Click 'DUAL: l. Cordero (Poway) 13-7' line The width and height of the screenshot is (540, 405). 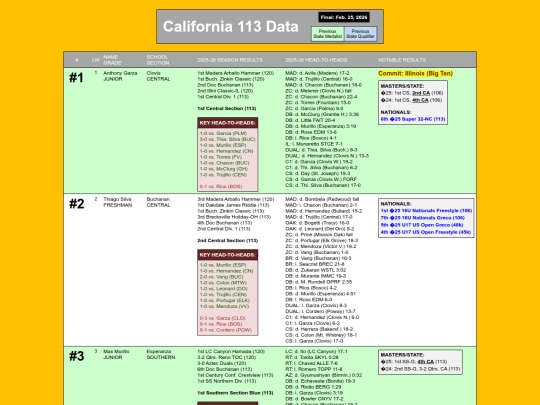click(x=320, y=311)
